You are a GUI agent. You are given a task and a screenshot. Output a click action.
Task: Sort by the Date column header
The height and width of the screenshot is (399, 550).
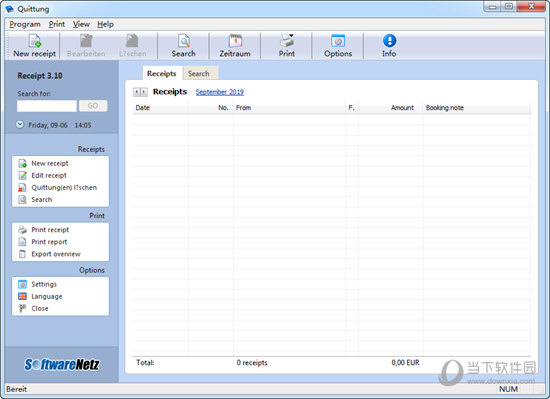tap(160, 108)
